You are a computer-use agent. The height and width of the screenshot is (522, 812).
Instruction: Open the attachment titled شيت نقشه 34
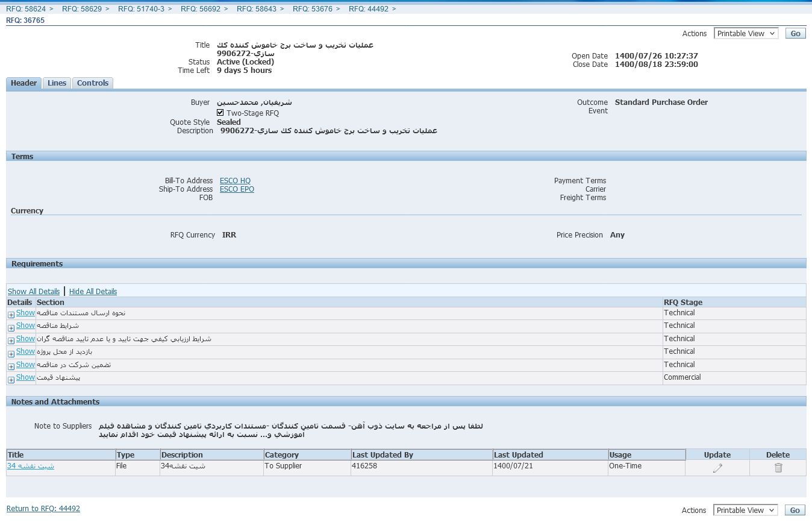(x=31, y=466)
